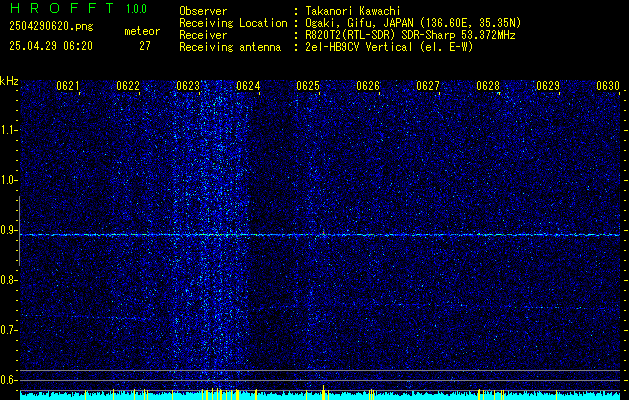The image size is (629, 400).
Task: Click antenna text 2el-HB9CV Vertical
Action: point(359,47)
